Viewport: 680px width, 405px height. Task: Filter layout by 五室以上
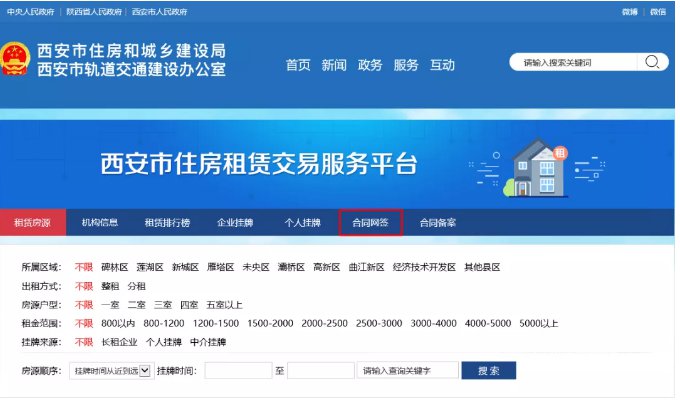[x=224, y=305]
